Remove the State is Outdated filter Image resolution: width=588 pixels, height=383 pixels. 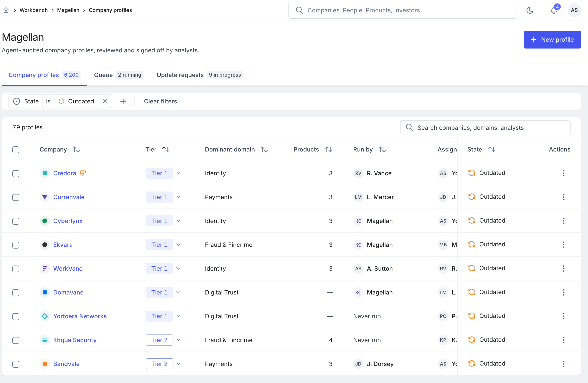[105, 101]
